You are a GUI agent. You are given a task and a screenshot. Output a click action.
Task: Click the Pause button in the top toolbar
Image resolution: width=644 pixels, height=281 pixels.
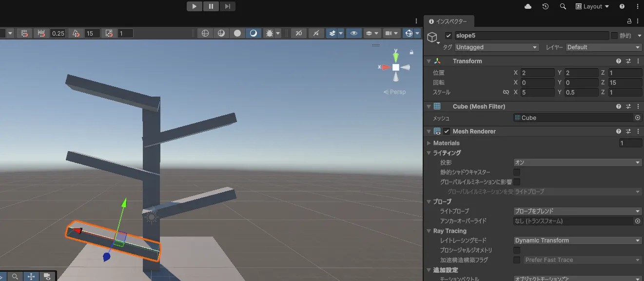211,6
